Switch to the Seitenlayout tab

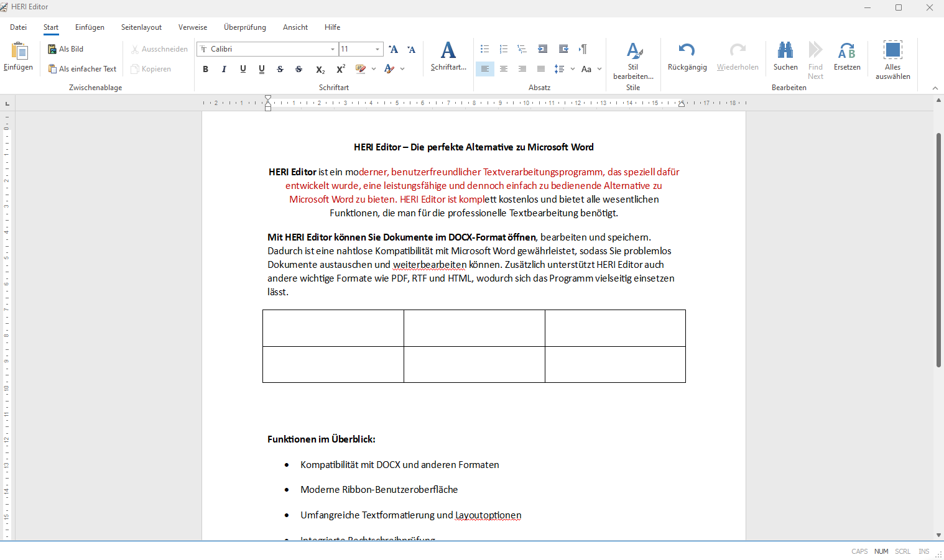pos(141,27)
